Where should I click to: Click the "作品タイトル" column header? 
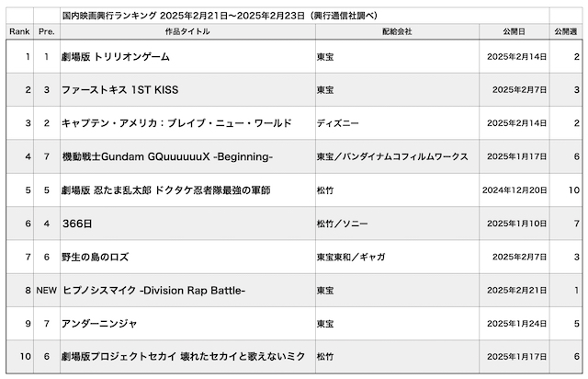point(187,31)
